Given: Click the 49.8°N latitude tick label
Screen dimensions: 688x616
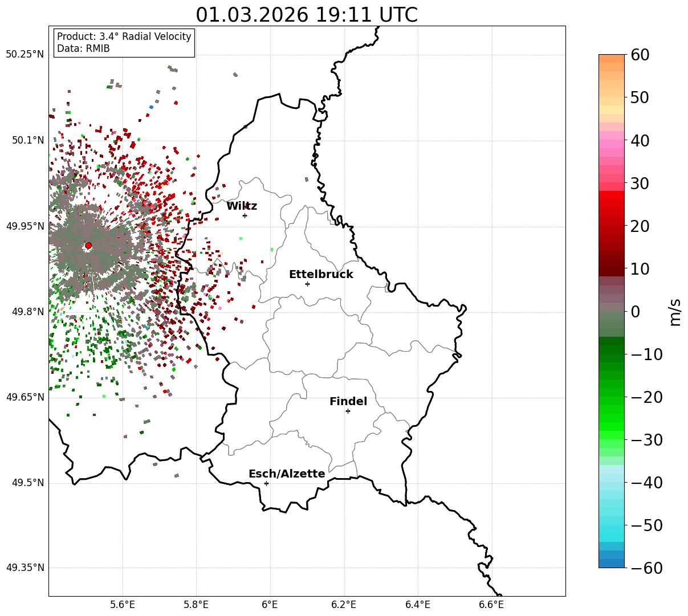Looking at the screenshot, I should tap(27, 312).
